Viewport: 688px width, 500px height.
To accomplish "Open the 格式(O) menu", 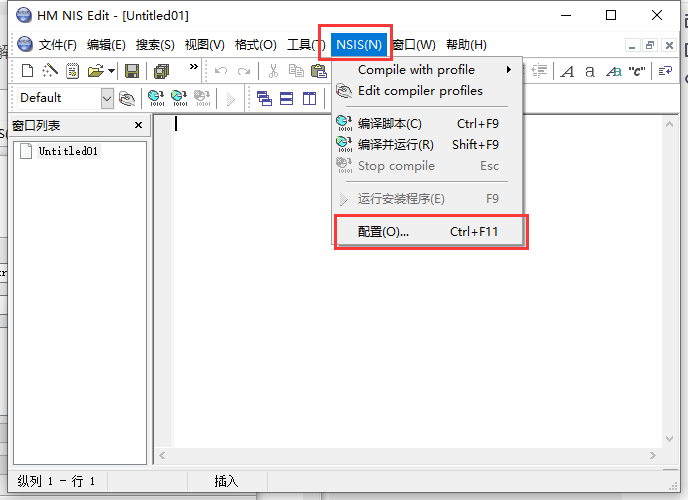I will coord(256,45).
